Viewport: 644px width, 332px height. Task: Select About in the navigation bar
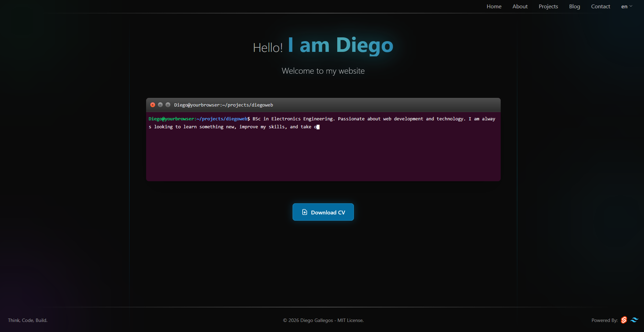pos(520,6)
